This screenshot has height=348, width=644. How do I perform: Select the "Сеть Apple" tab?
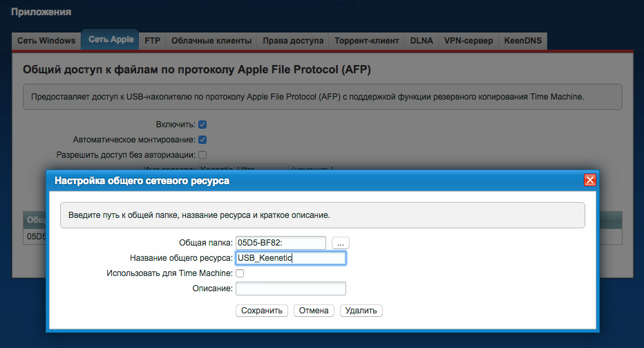[111, 40]
